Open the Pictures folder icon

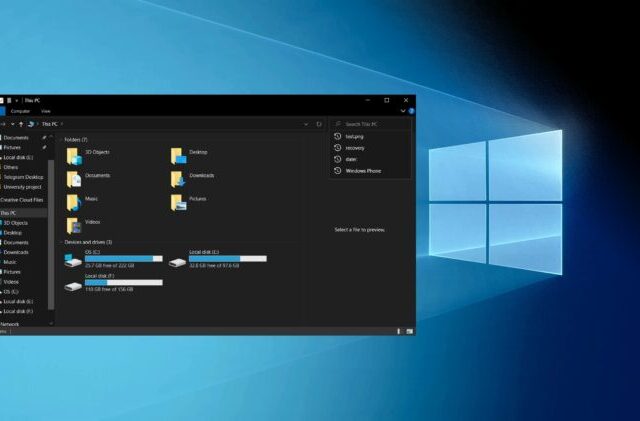pyautogui.click(x=177, y=202)
